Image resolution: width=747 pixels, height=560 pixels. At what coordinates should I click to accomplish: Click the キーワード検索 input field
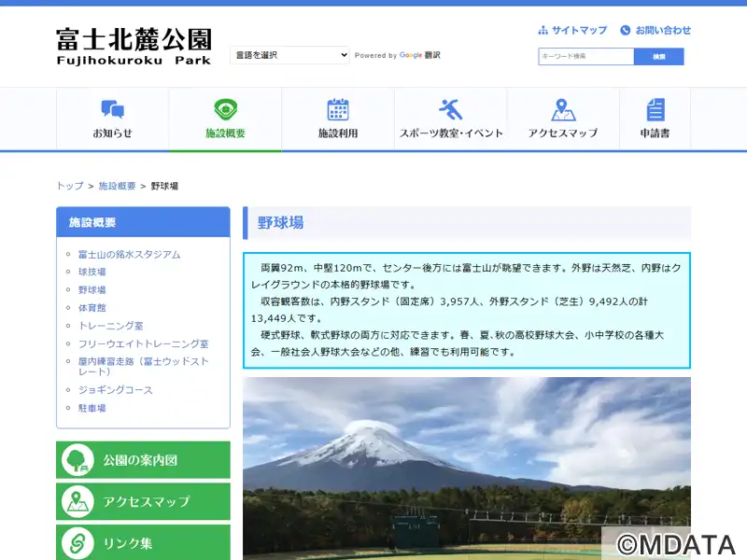[x=586, y=57]
